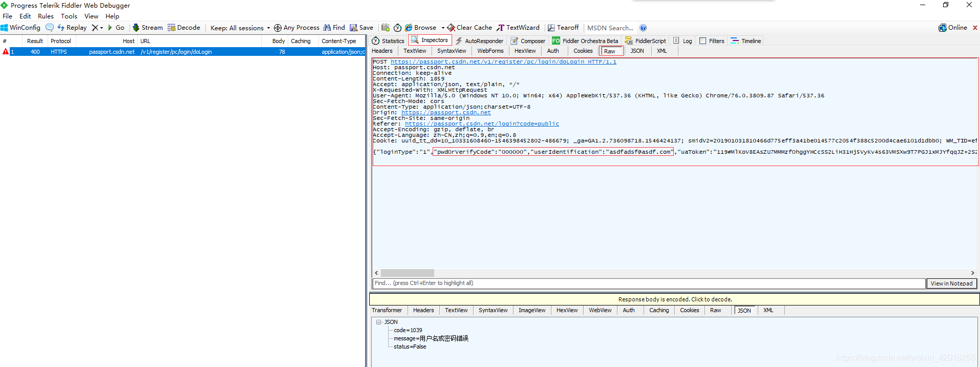Click the Online status indicator

953,28
